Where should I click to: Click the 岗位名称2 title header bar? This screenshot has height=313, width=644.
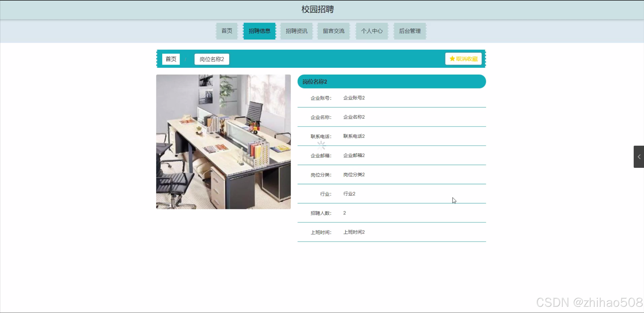tap(391, 82)
